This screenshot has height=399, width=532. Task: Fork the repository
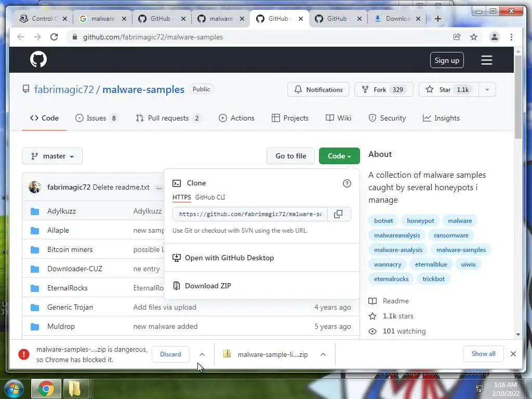tap(384, 89)
